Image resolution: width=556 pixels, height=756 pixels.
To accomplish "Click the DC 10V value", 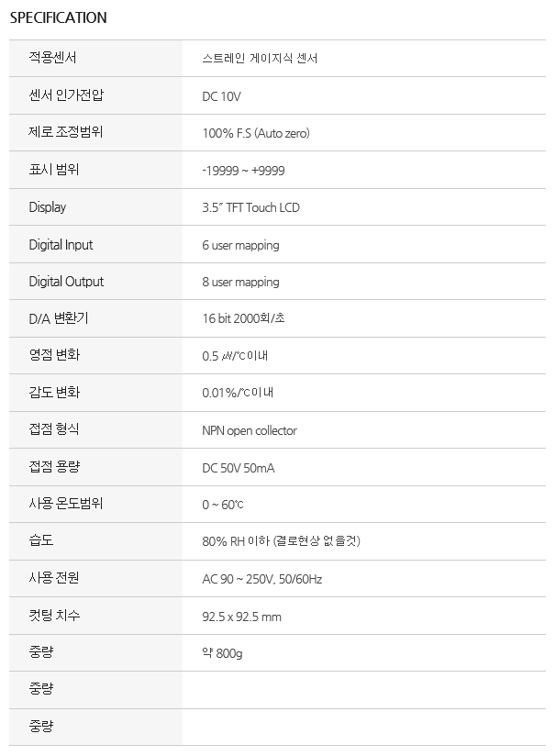I will (221, 96).
